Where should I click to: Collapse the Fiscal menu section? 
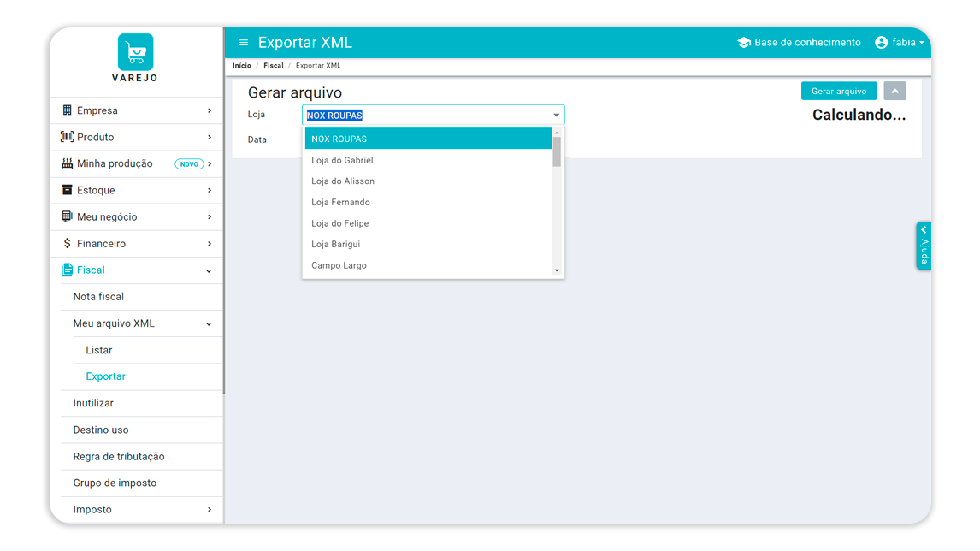[209, 271]
